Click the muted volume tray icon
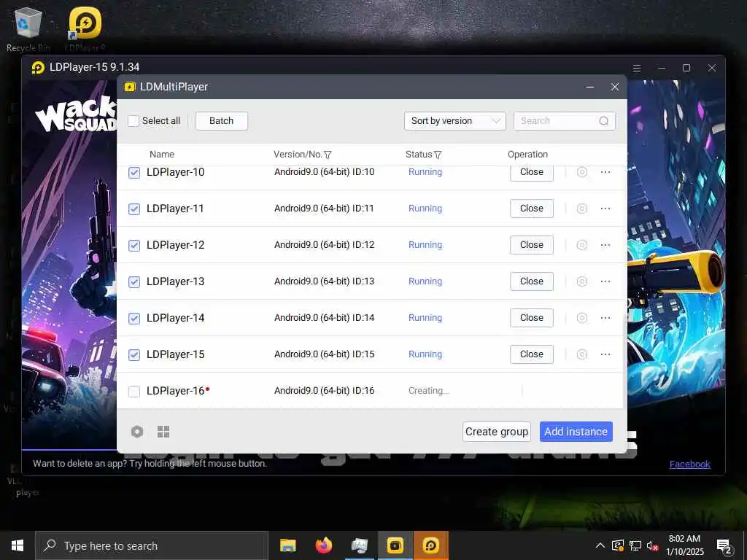Image resolution: width=747 pixels, height=560 pixels. click(x=653, y=545)
